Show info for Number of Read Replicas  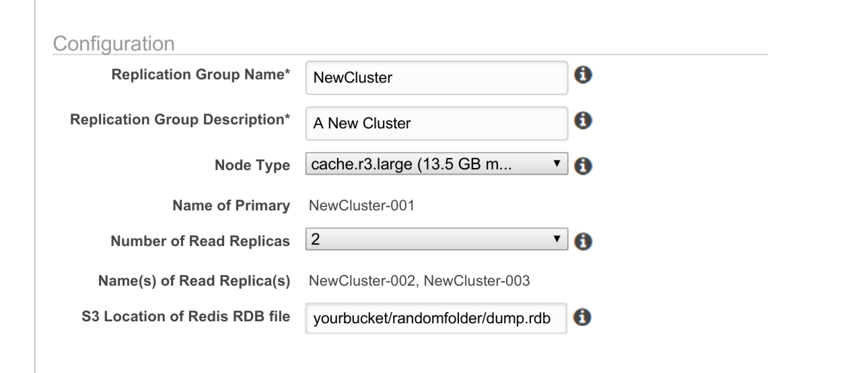584,241
